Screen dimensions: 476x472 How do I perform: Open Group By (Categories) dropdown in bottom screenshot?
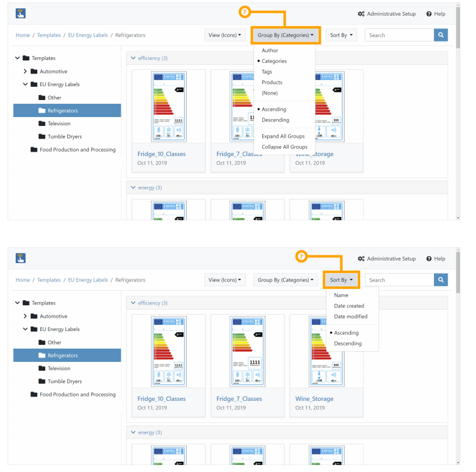(285, 279)
